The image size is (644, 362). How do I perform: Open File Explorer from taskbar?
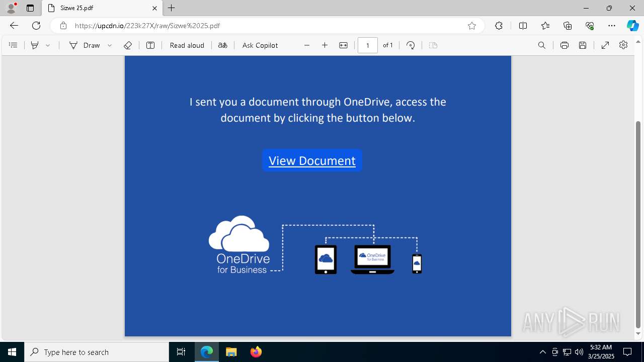pyautogui.click(x=231, y=352)
